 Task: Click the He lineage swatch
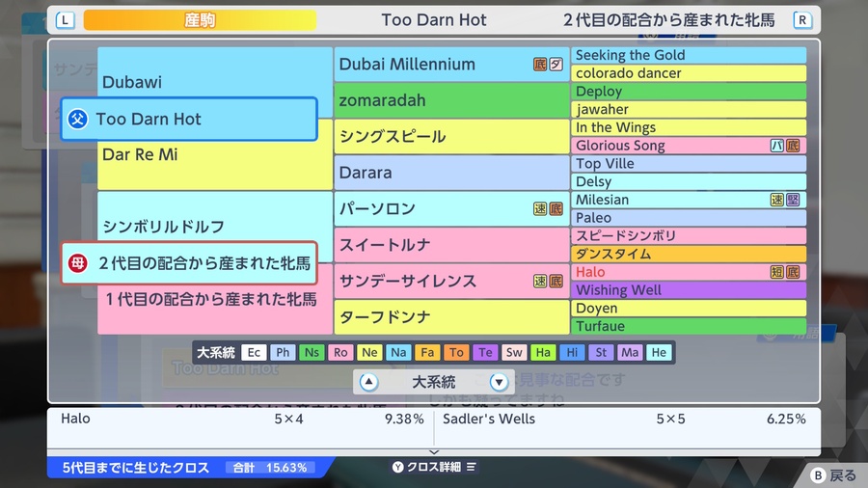[x=659, y=352]
